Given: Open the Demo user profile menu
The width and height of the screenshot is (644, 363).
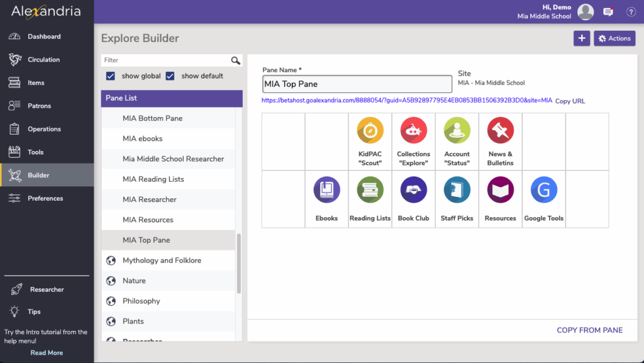Looking at the screenshot, I should [x=586, y=12].
